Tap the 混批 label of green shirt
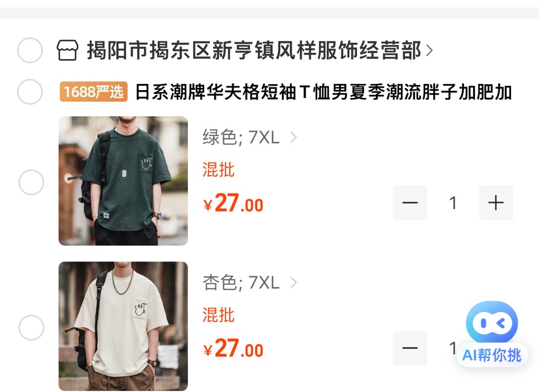 [218, 170]
